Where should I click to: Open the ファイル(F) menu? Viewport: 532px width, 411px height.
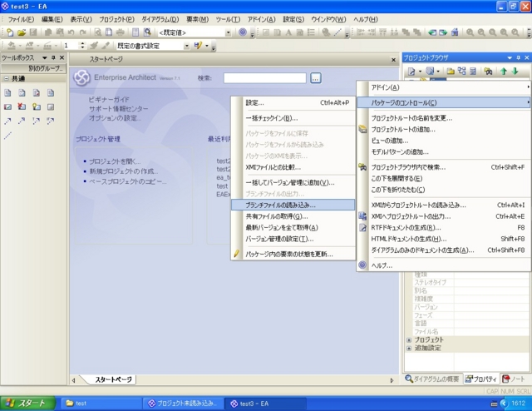coord(21,19)
